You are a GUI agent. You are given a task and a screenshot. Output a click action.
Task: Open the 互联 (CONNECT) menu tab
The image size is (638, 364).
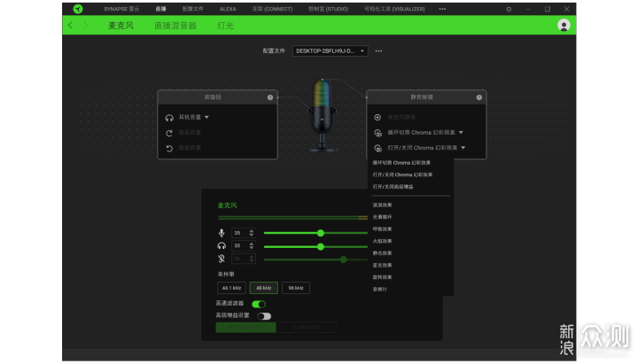tap(272, 9)
